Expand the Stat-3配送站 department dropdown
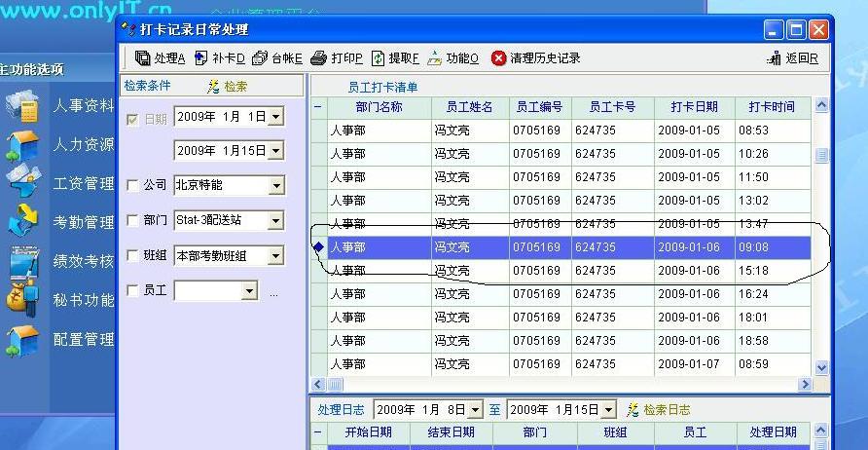This screenshot has height=450, width=868. click(276, 220)
